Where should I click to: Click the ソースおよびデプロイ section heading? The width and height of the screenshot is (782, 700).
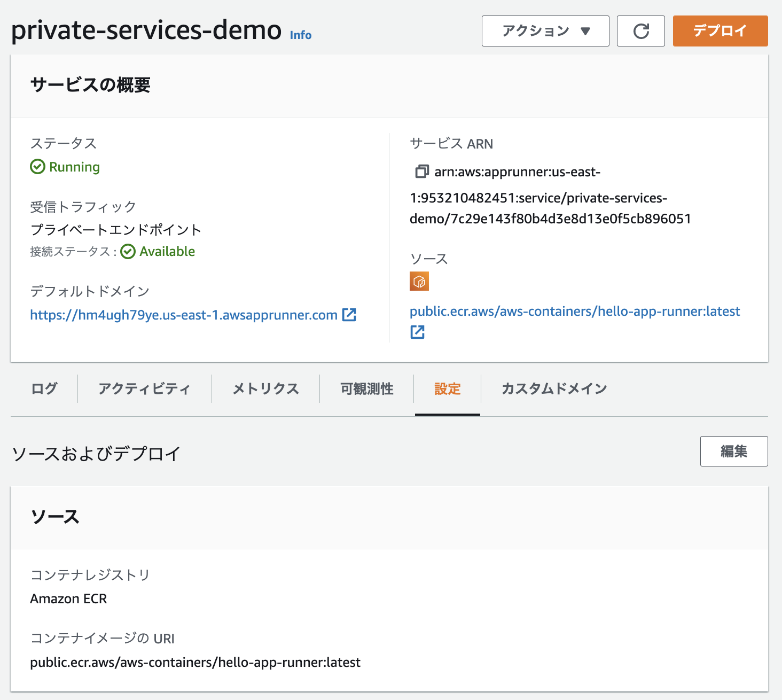(97, 454)
